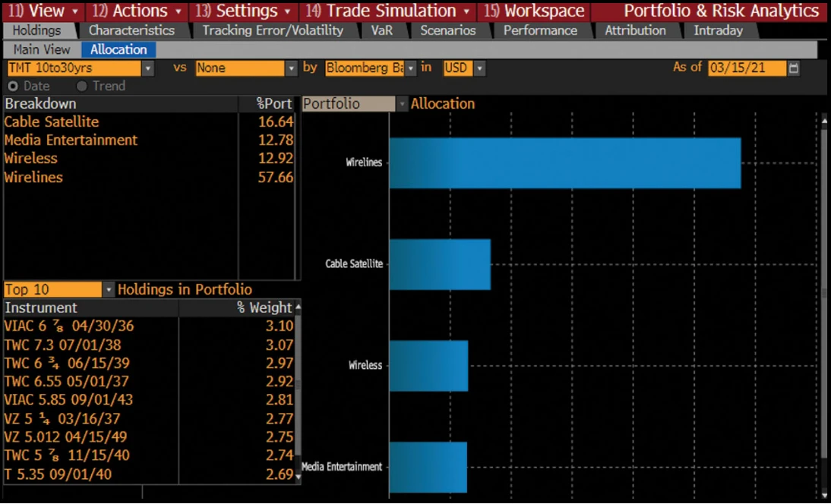This screenshot has height=504, width=831.
Task: Open the calendar icon beside As of date
Action: click(793, 68)
